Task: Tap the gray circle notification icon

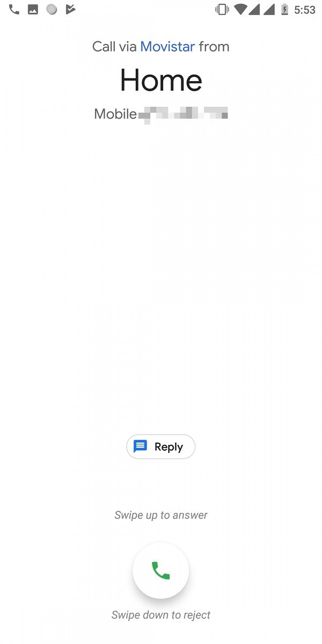Action: 52,9
